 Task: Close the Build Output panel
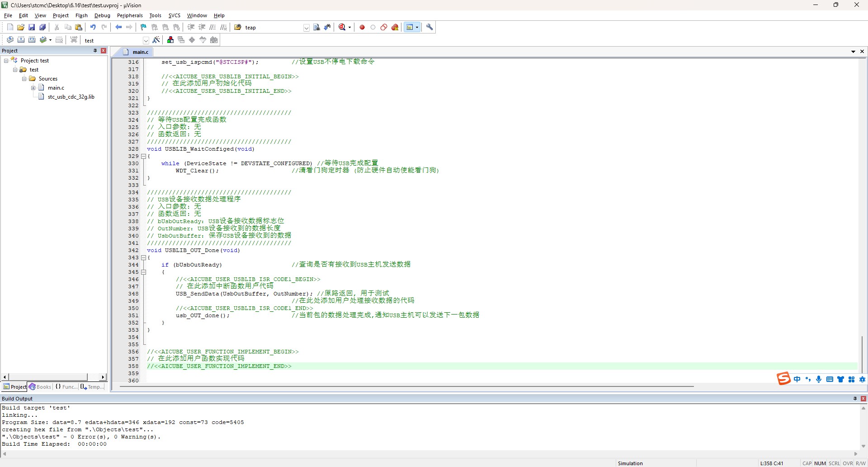pyautogui.click(x=863, y=399)
